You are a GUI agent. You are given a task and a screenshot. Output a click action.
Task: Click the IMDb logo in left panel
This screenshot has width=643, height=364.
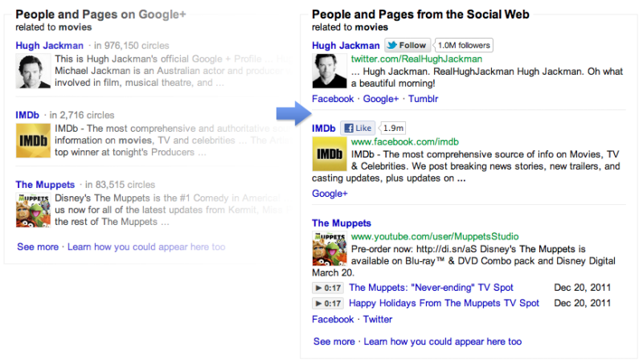tap(31, 143)
